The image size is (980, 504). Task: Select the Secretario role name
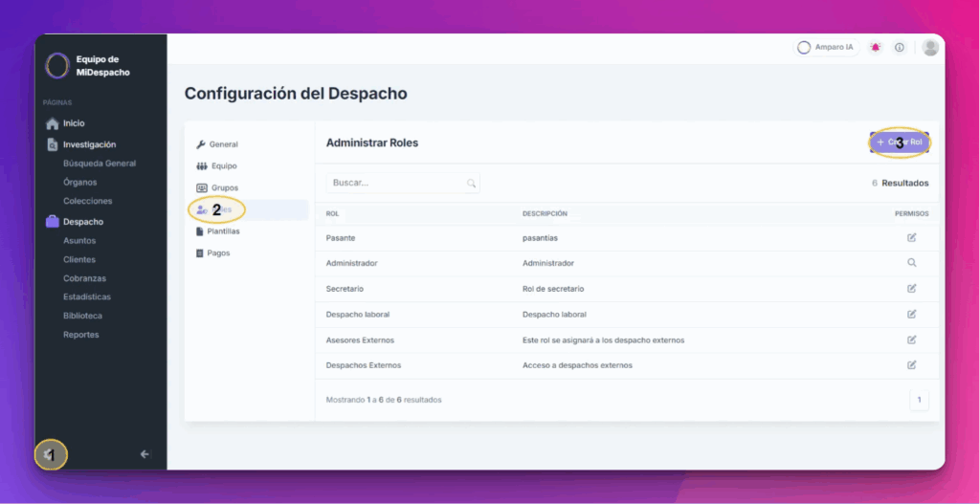[x=345, y=289]
